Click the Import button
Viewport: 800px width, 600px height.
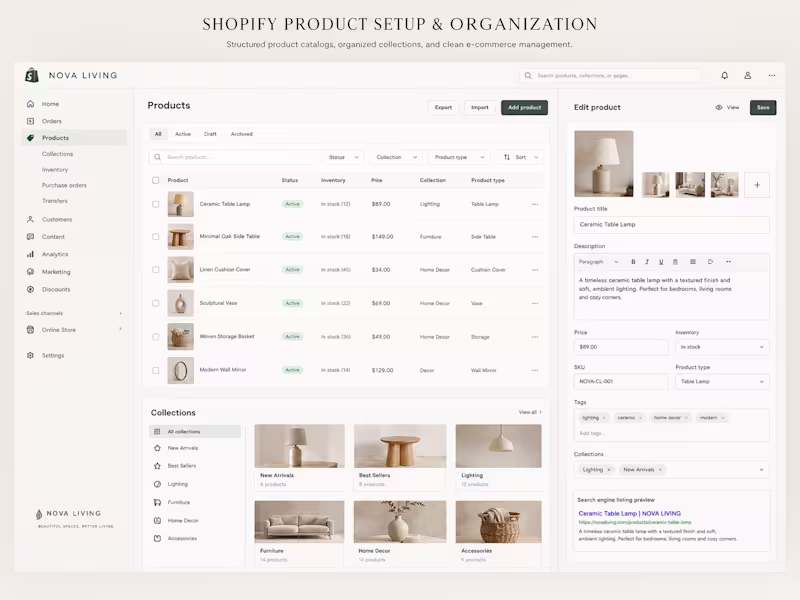(480, 108)
